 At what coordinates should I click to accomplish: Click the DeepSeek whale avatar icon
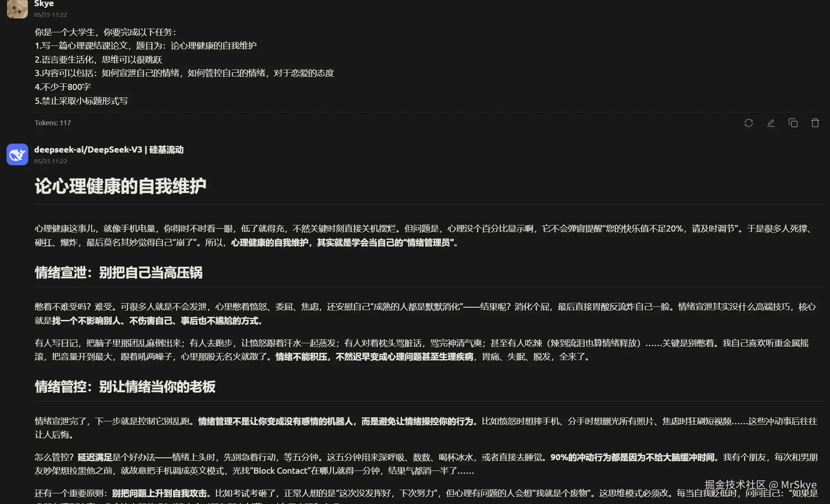coord(17,154)
